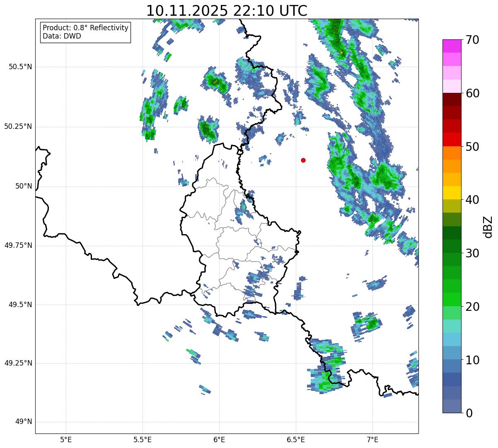Click the 0 value on the colorbar
The height and width of the screenshot is (448, 498).
(469, 413)
